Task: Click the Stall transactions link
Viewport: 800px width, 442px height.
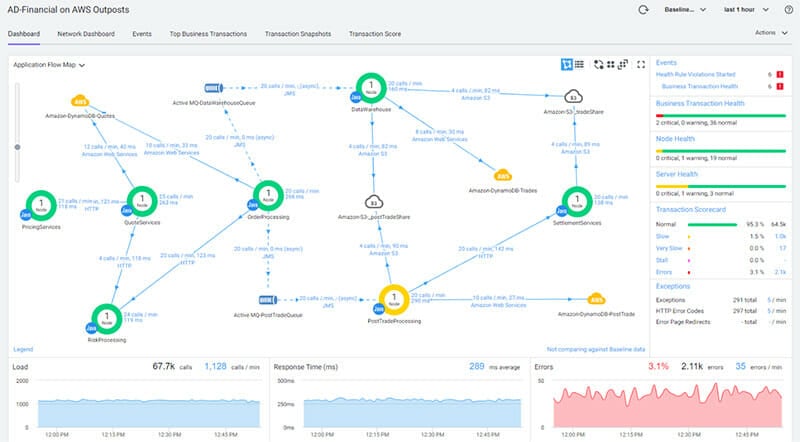Action: [662, 260]
